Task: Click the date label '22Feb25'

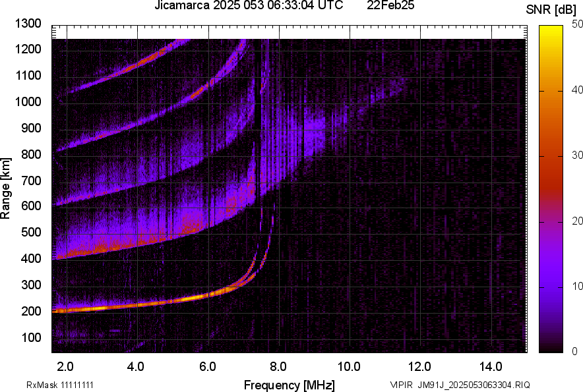Action: pyautogui.click(x=390, y=5)
